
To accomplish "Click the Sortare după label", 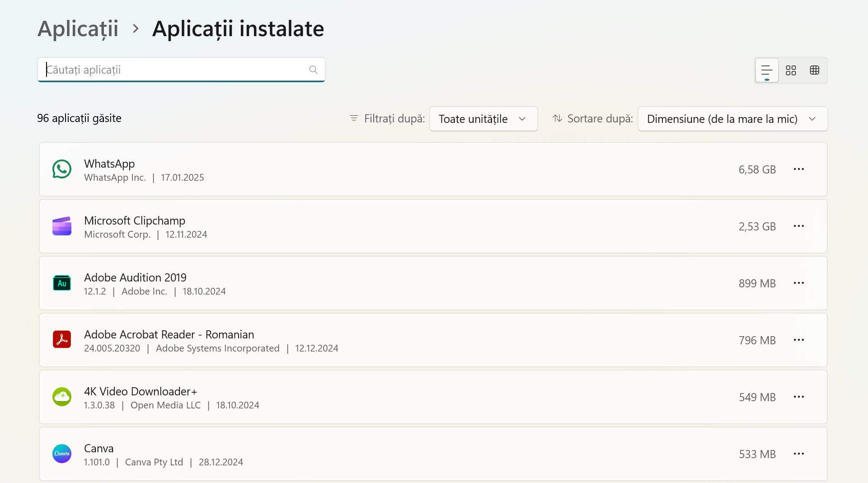I will pyautogui.click(x=600, y=118).
